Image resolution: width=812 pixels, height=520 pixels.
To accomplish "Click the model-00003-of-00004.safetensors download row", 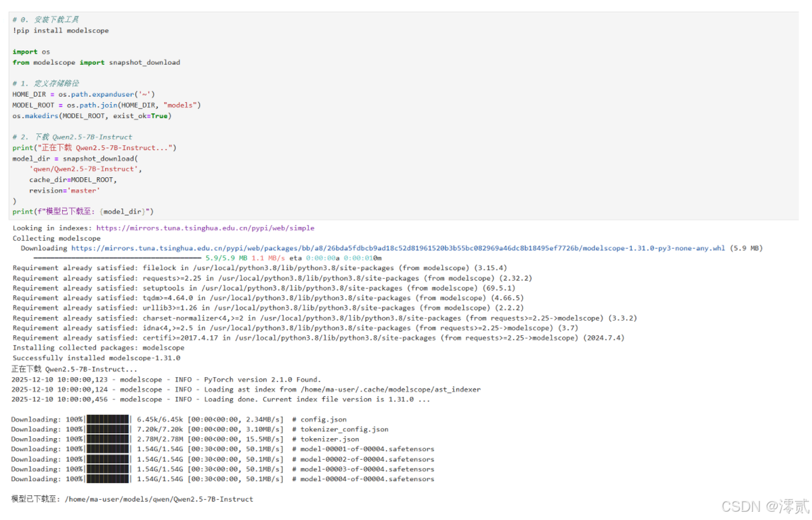I will (x=223, y=469).
